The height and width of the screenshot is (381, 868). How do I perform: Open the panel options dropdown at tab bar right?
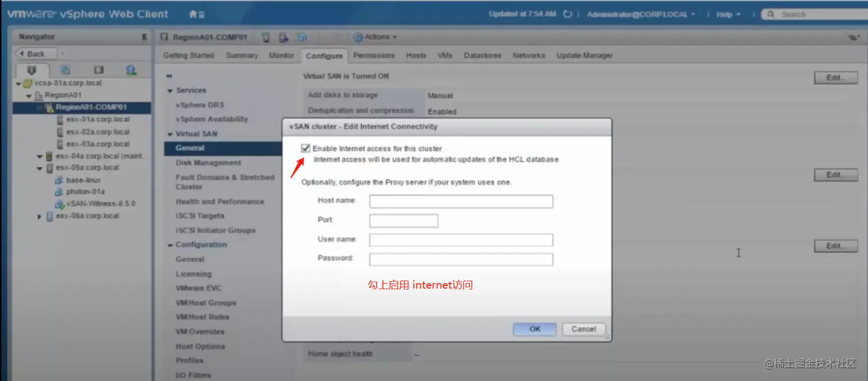[854, 38]
